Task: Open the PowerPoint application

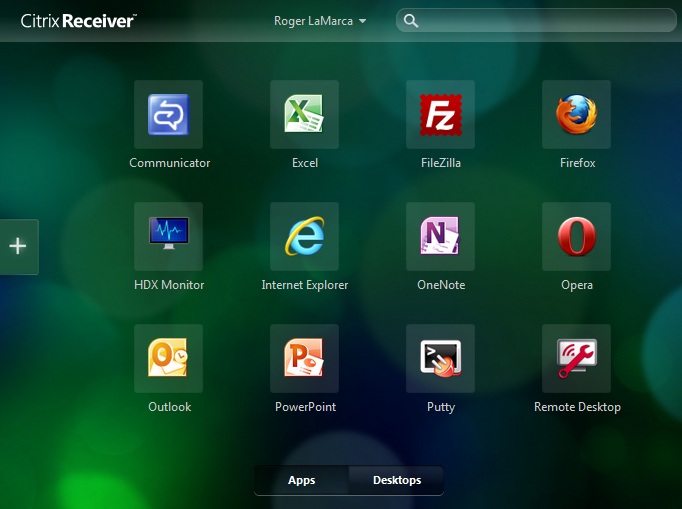Action: click(x=304, y=358)
